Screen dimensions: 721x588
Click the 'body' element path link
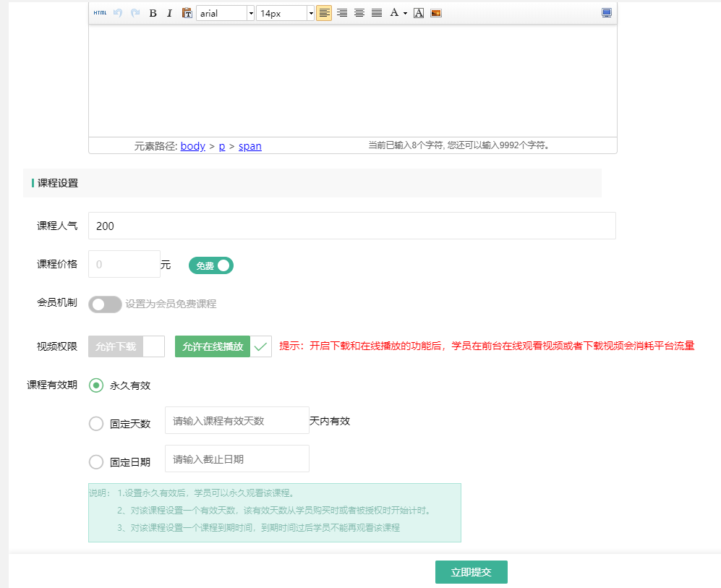193,146
